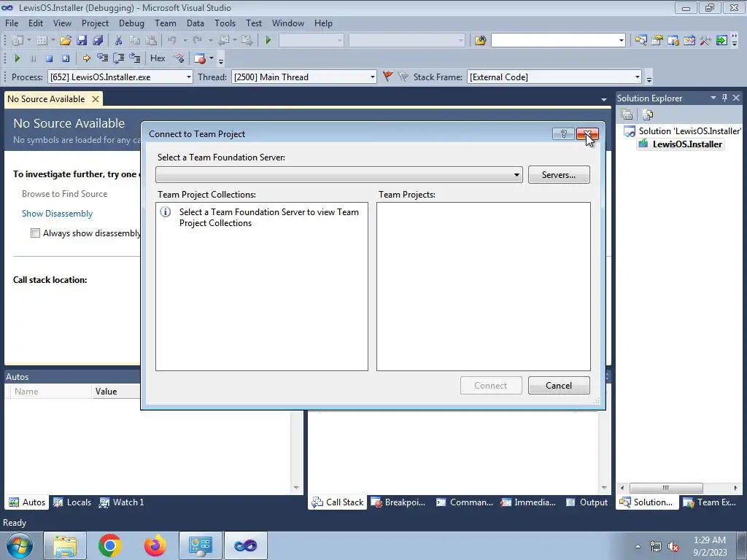Viewport: 747px width, 560px height.
Task: Open the active documents list dropdown
Action: 604,99
